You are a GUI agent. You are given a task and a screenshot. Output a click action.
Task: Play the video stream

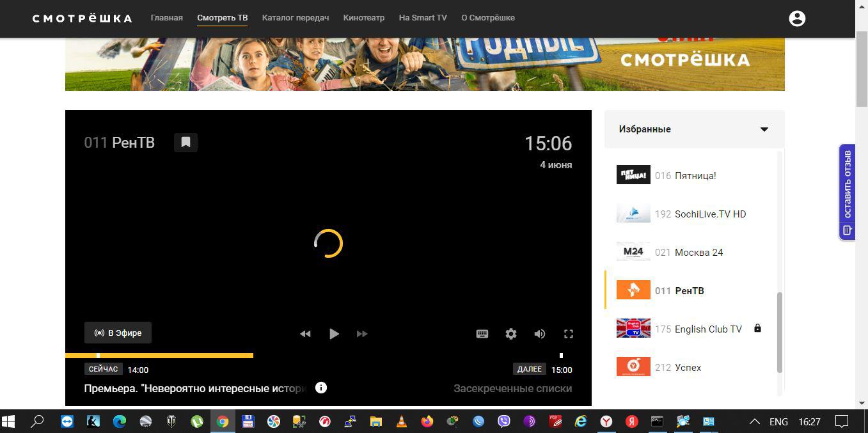point(334,334)
